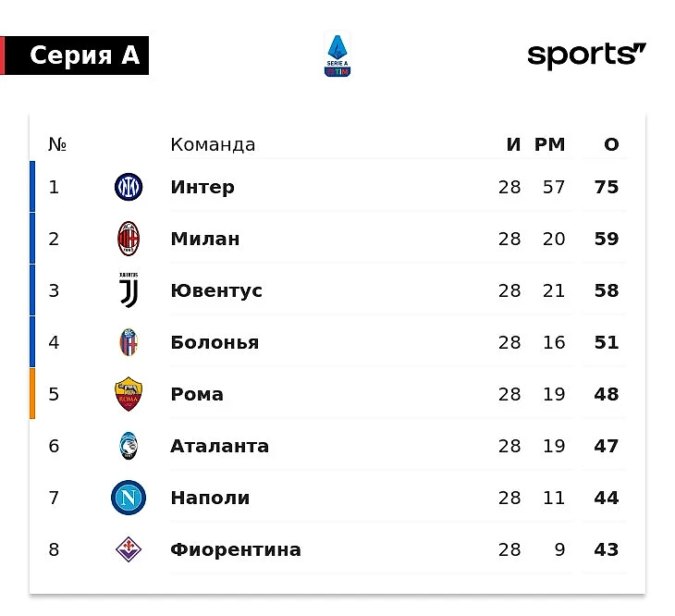Click the AC Milan crest
Image resolution: width=675 pixels, height=616 pixels.
[x=129, y=239]
